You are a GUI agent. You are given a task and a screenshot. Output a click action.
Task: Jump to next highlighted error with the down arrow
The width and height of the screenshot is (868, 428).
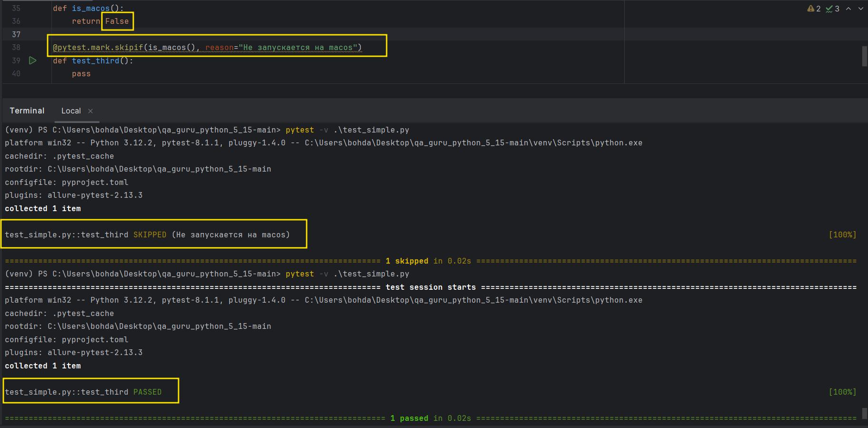tap(861, 9)
